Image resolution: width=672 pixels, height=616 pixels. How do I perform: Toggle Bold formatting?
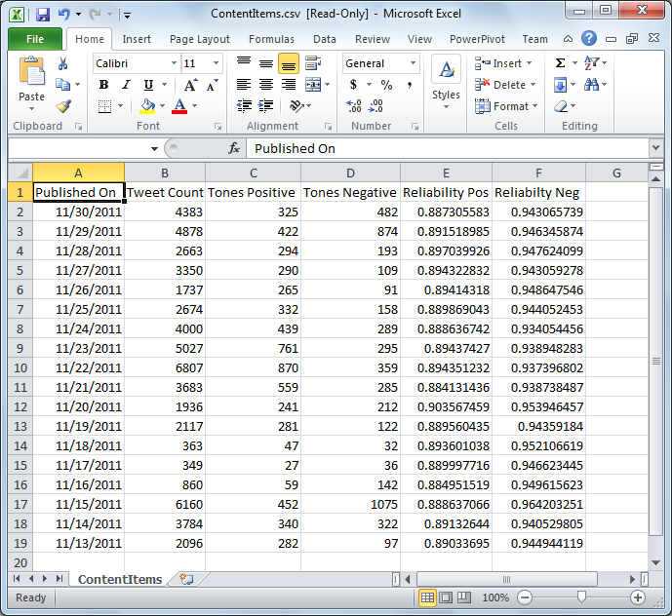(103, 85)
